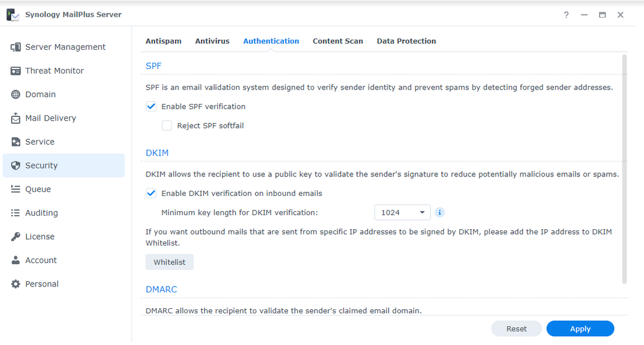644x345 pixels.
Task: Open the Server Management section label
Action: 66,47
